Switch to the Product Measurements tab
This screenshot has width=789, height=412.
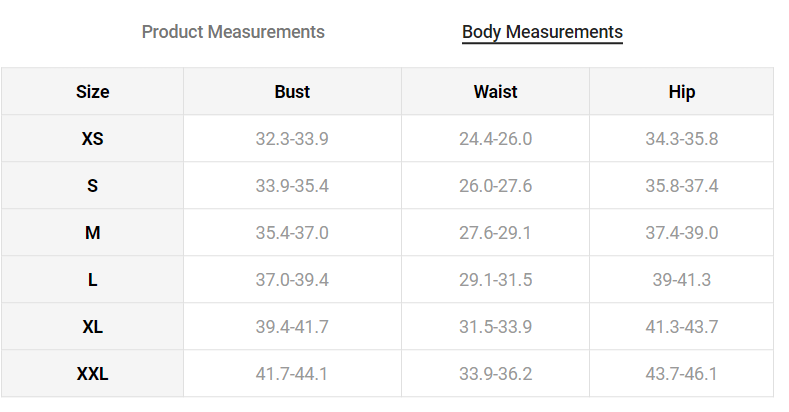(x=233, y=32)
